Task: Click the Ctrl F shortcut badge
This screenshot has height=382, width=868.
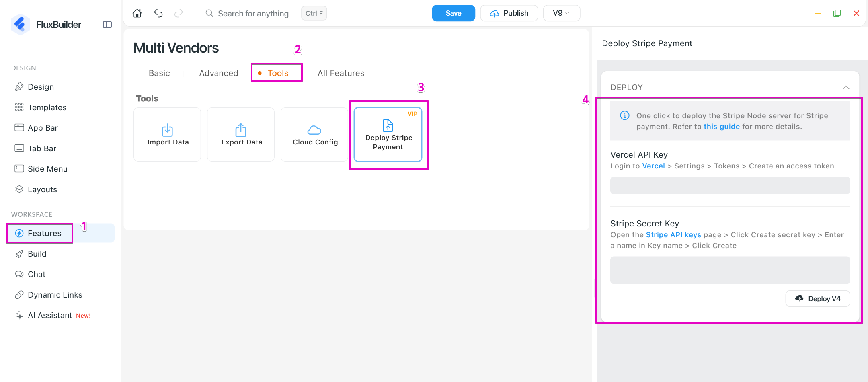Action: point(314,13)
